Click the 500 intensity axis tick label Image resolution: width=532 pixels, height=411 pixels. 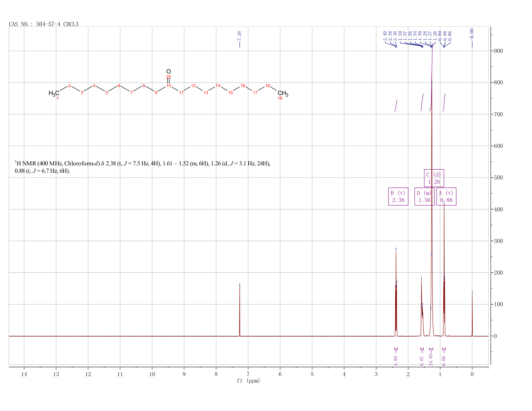coord(498,178)
